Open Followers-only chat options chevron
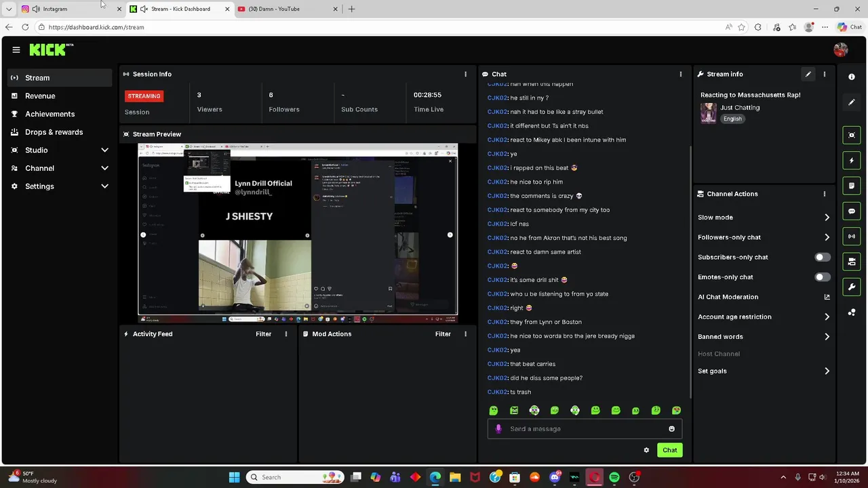The height and width of the screenshot is (488, 868). click(827, 237)
